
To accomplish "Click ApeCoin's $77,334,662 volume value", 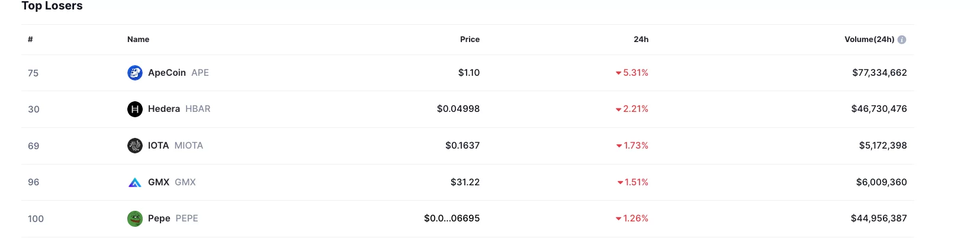I will coord(879,73).
